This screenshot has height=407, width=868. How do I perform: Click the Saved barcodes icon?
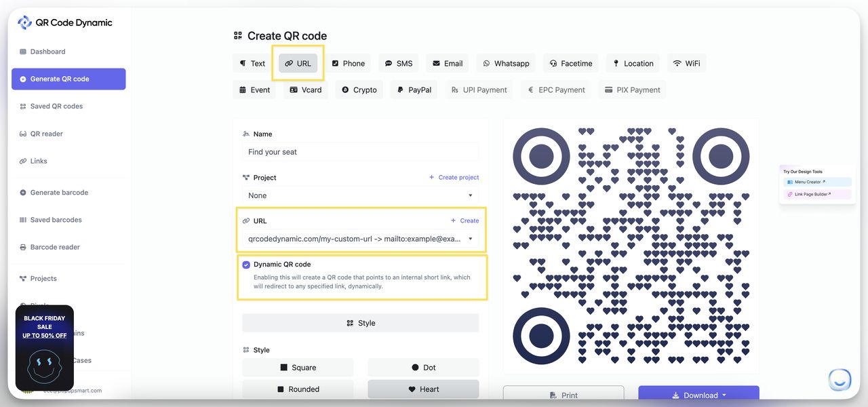click(23, 220)
